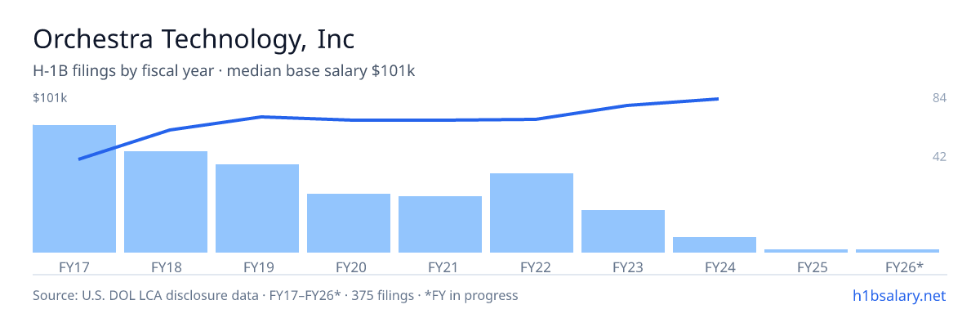Click the $101k left axis label

50,98
